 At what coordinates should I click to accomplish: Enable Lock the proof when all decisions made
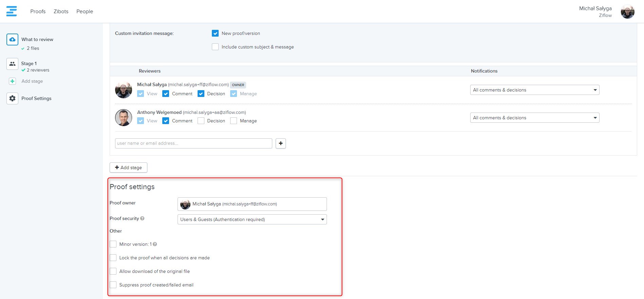click(113, 258)
